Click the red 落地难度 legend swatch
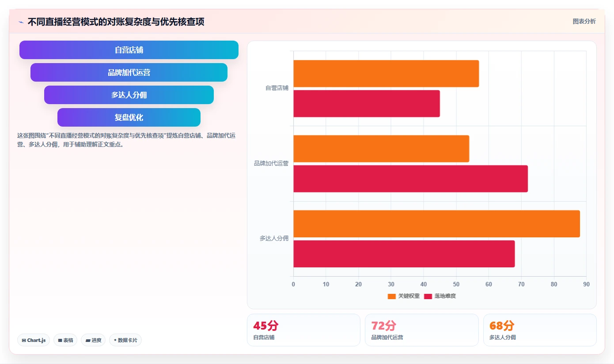 tap(428, 296)
